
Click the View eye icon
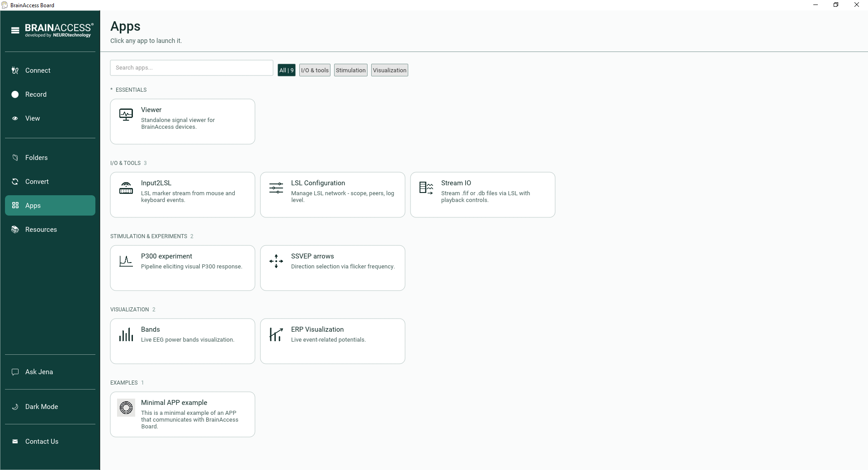pyautogui.click(x=15, y=118)
